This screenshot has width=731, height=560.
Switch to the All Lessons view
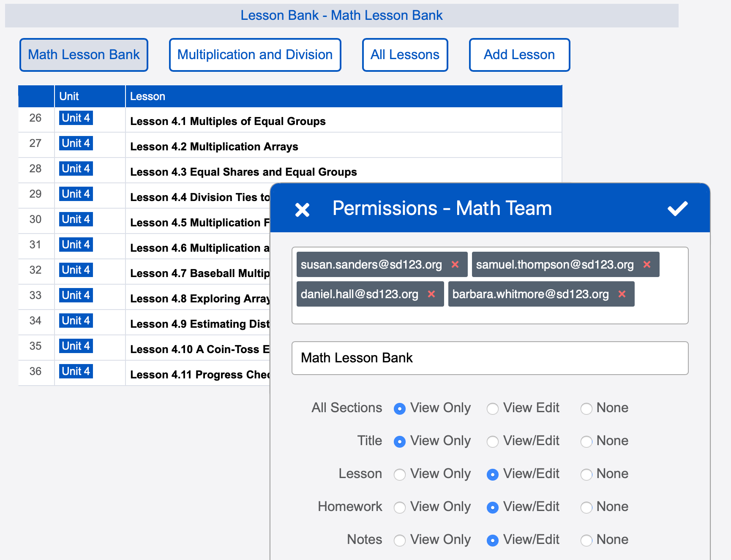[404, 54]
